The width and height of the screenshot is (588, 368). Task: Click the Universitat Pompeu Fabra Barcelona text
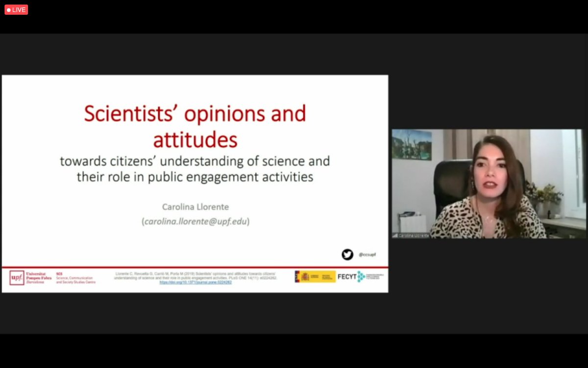click(39, 278)
